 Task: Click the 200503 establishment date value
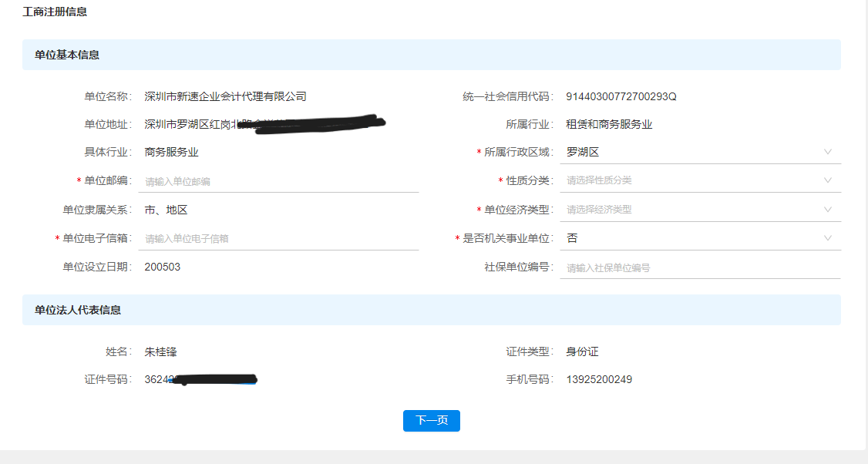point(163,267)
